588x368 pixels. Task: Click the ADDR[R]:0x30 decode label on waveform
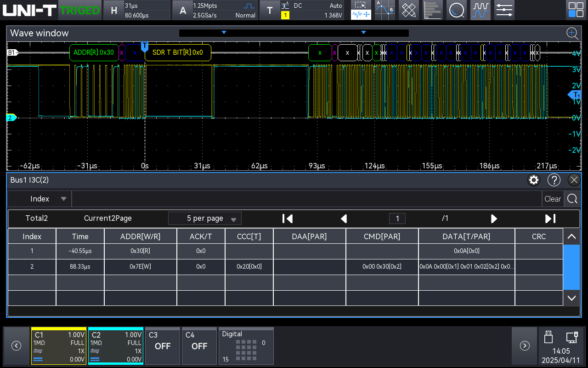coord(94,52)
